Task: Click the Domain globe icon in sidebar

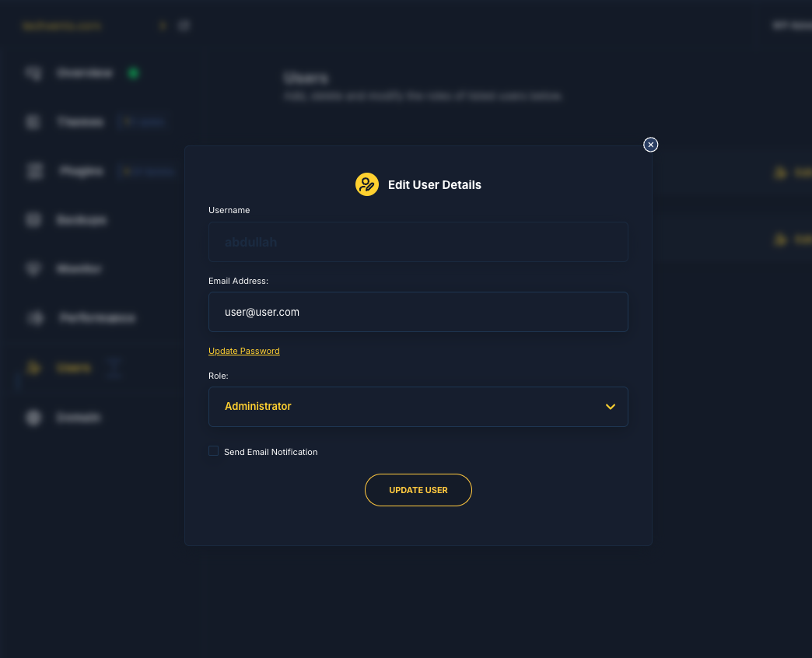Action: pyautogui.click(x=33, y=418)
